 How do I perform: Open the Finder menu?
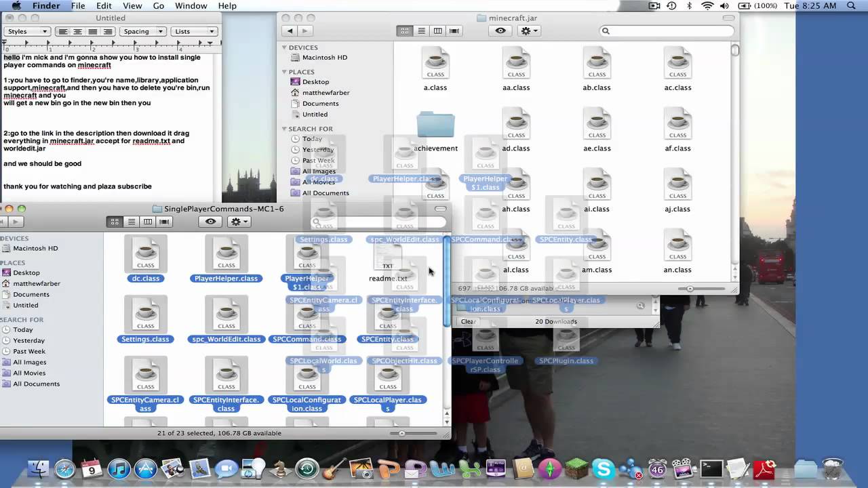tap(46, 6)
